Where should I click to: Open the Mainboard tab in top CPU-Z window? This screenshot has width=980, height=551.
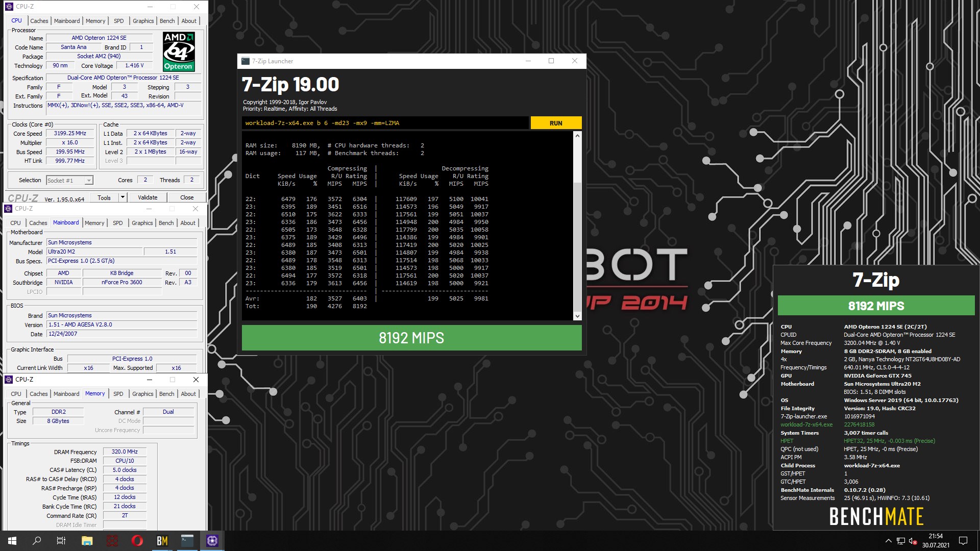tap(67, 21)
